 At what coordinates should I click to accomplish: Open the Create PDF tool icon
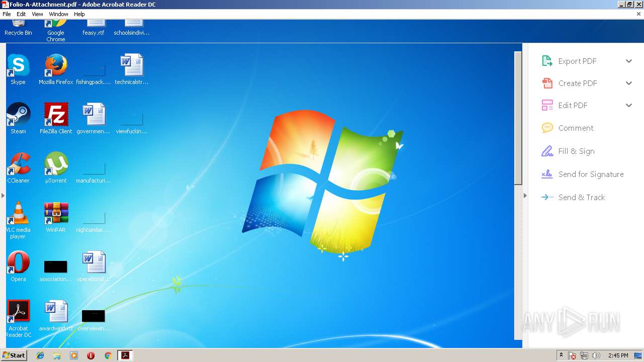click(547, 83)
